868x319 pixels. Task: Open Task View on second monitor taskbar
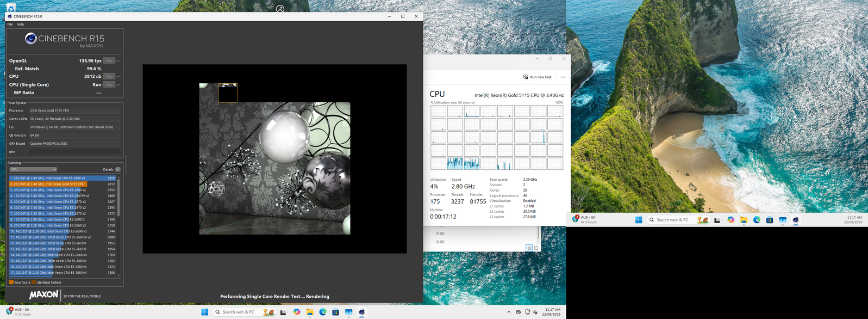coord(717,220)
